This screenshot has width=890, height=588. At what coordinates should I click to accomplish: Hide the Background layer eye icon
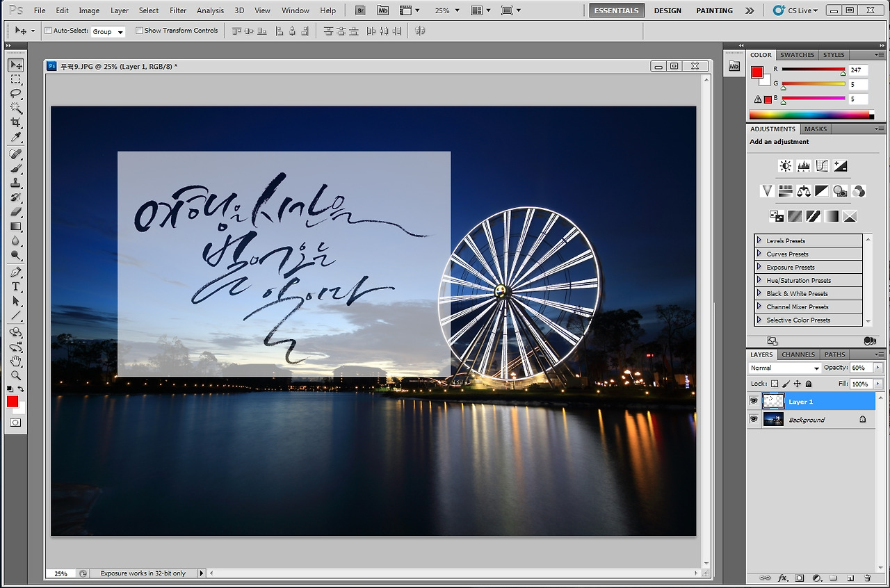coord(753,419)
